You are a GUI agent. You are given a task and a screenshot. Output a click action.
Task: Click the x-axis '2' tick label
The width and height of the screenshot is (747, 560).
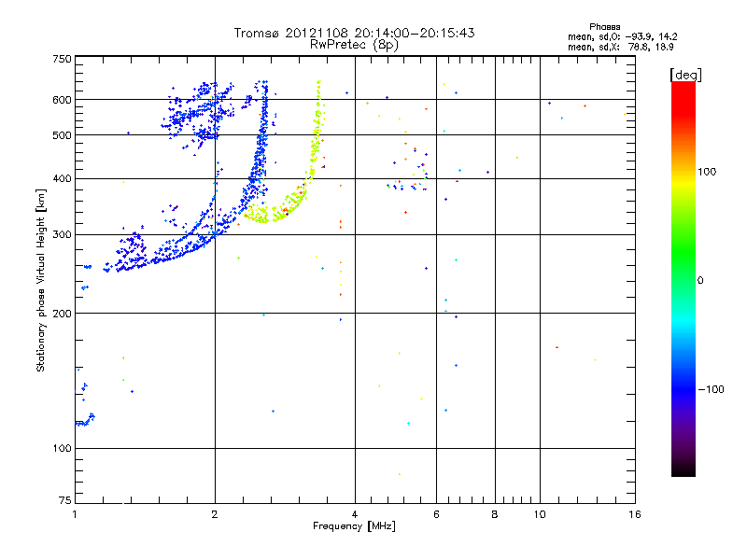click(x=215, y=514)
